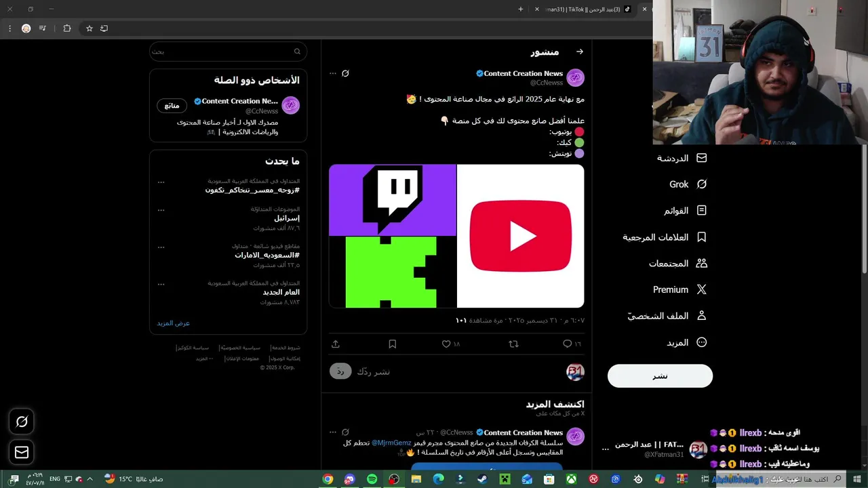The height and width of the screenshot is (488, 868).
Task: Click the back arrow beside منشور
Action: click(579, 52)
